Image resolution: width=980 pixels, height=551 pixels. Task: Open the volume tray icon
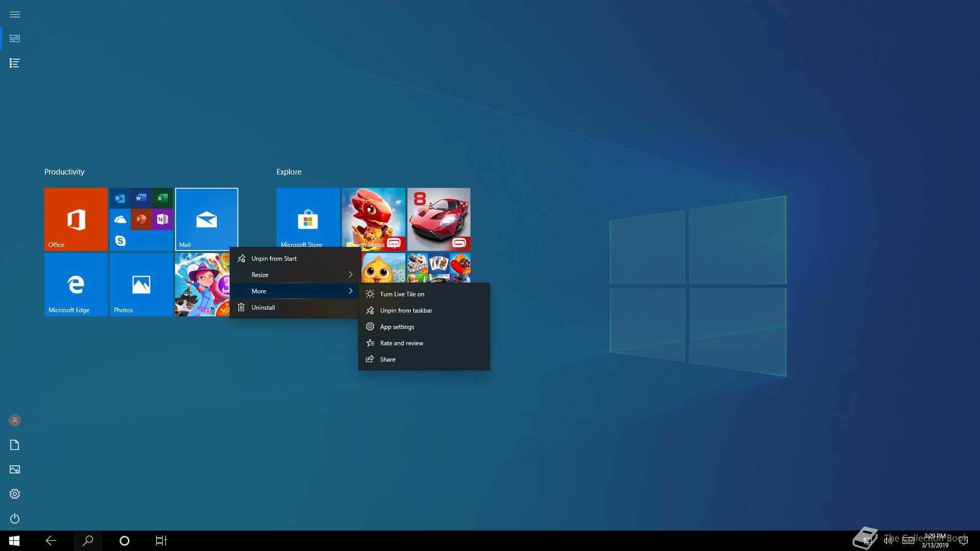(x=888, y=541)
